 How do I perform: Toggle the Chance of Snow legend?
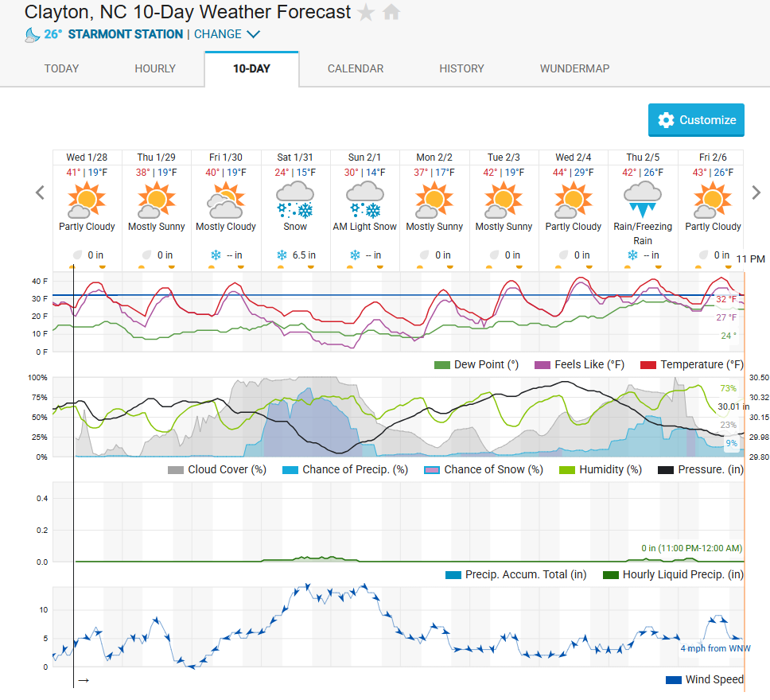tap(433, 470)
